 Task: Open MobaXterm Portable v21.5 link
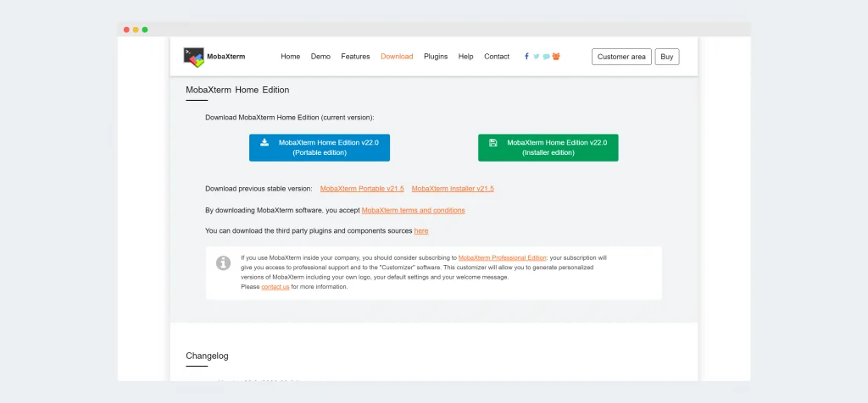click(362, 189)
